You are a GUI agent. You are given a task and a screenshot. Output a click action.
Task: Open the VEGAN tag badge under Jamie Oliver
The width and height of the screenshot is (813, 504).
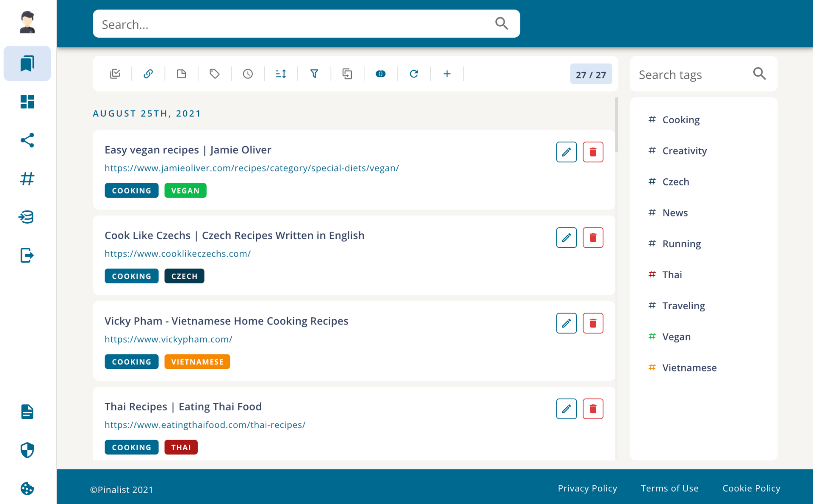185,190
